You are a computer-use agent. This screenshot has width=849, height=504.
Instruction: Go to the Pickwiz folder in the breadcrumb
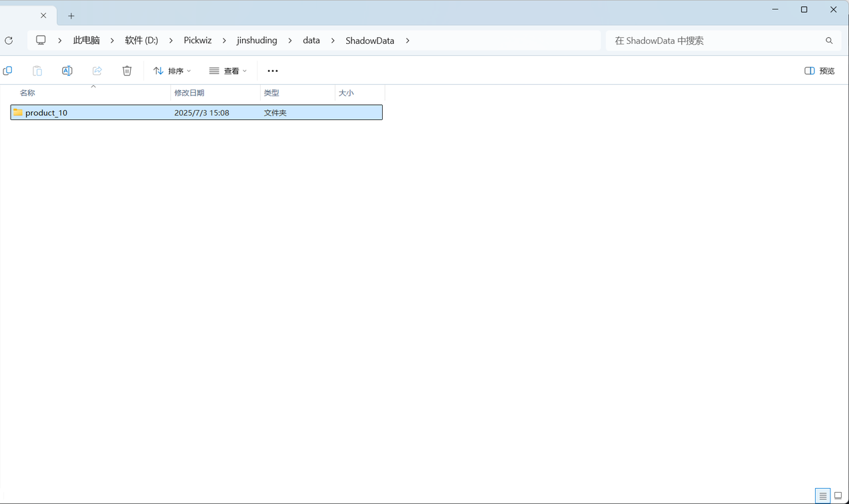[x=198, y=40]
